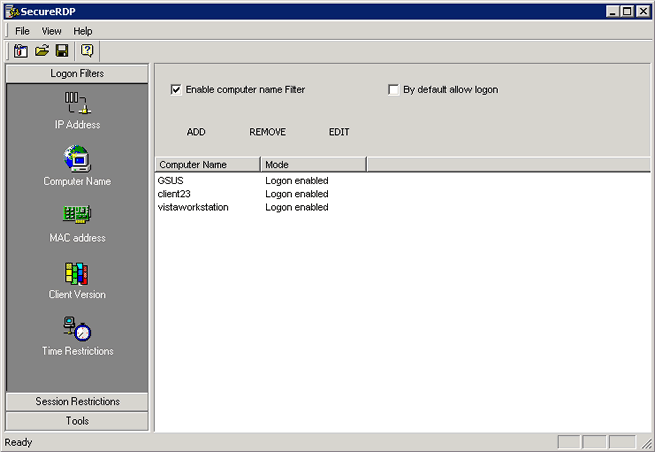Open the MAC address filter

pyautogui.click(x=77, y=216)
